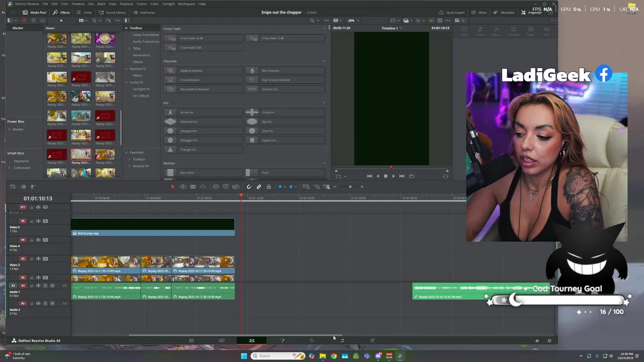This screenshot has width=644, height=362.
Task: Open Windows Start menu
Action: [244, 356]
